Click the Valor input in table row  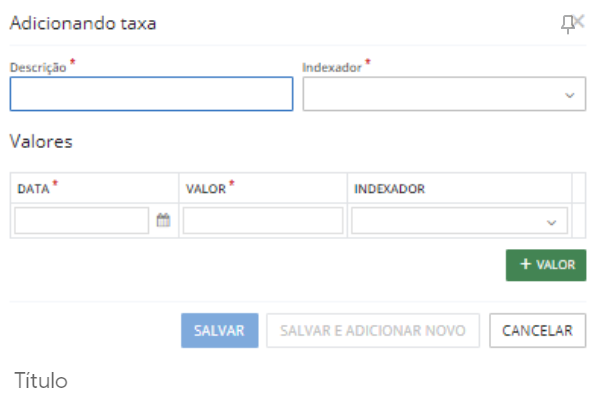(x=263, y=220)
